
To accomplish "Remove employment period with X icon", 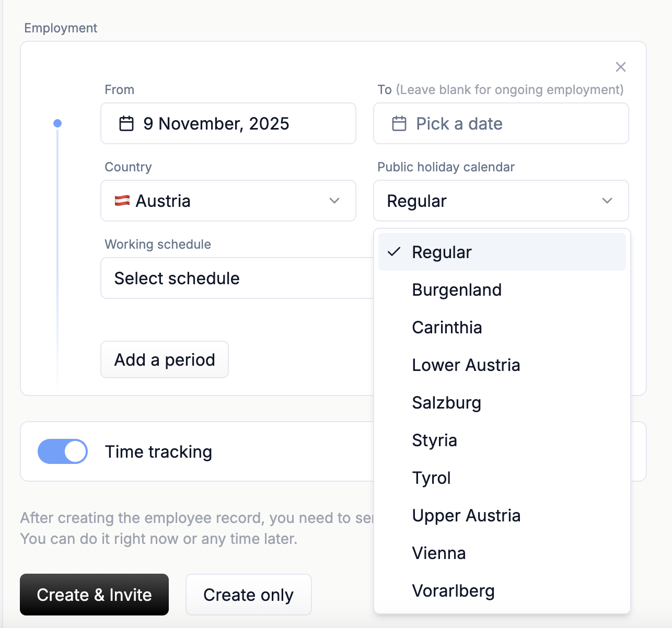I will pyautogui.click(x=621, y=67).
